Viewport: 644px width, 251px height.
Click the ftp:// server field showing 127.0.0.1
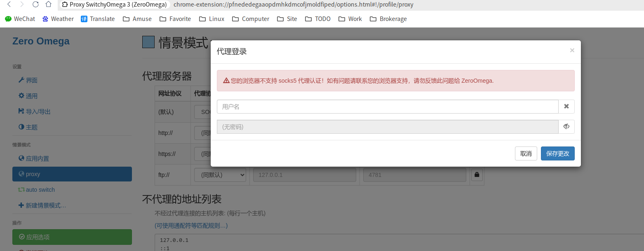[305, 175]
